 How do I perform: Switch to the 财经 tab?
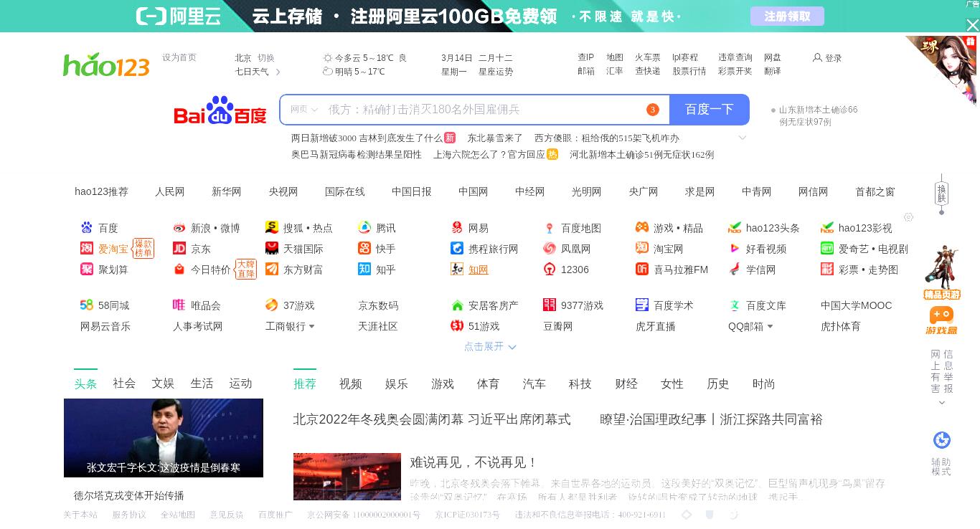[626, 384]
